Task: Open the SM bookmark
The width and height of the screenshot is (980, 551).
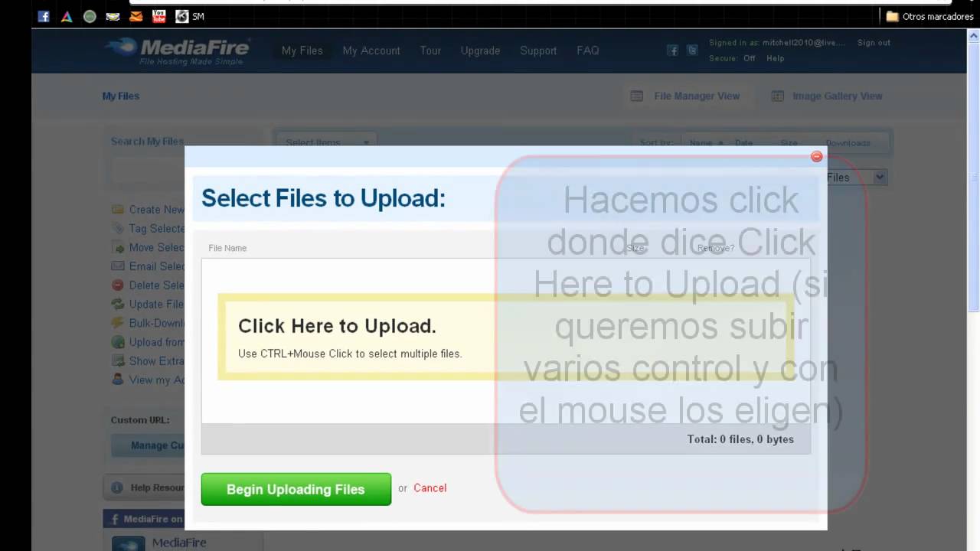Action: click(190, 16)
